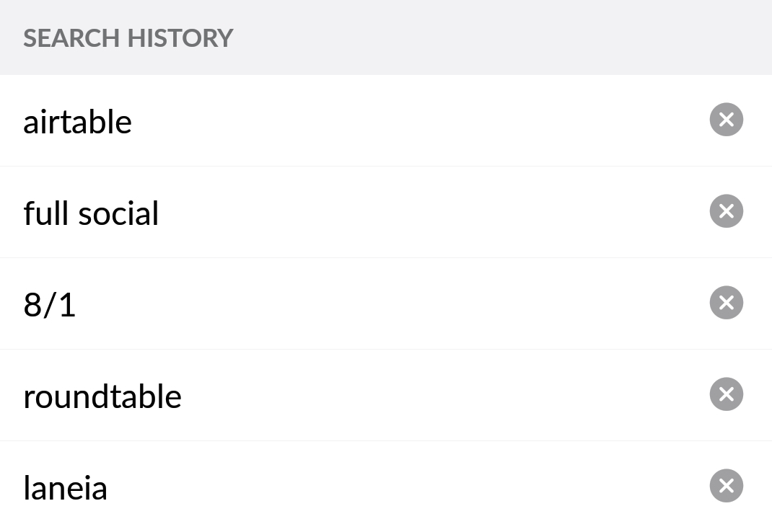
Task: Search again for 'airtable'
Action: [x=77, y=122]
